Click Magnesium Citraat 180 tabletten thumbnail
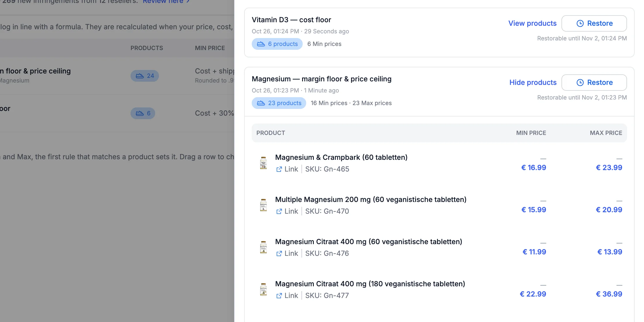Image resolution: width=644 pixels, height=322 pixels. tap(263, 290)
